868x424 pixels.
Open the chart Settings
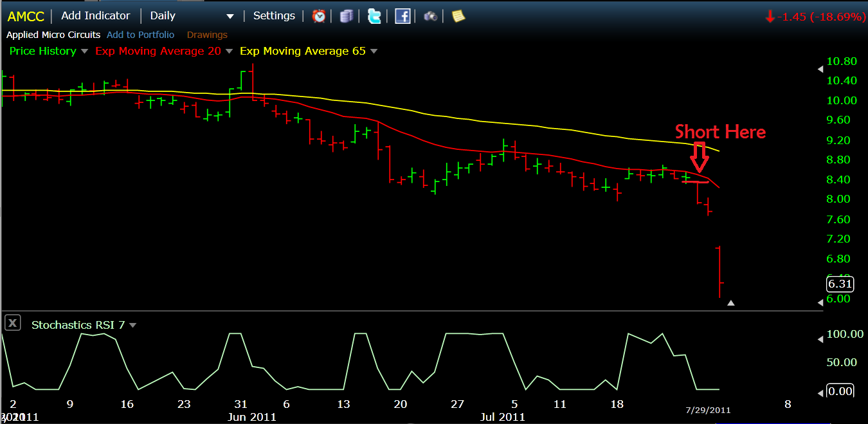click(x=274, y=15)
